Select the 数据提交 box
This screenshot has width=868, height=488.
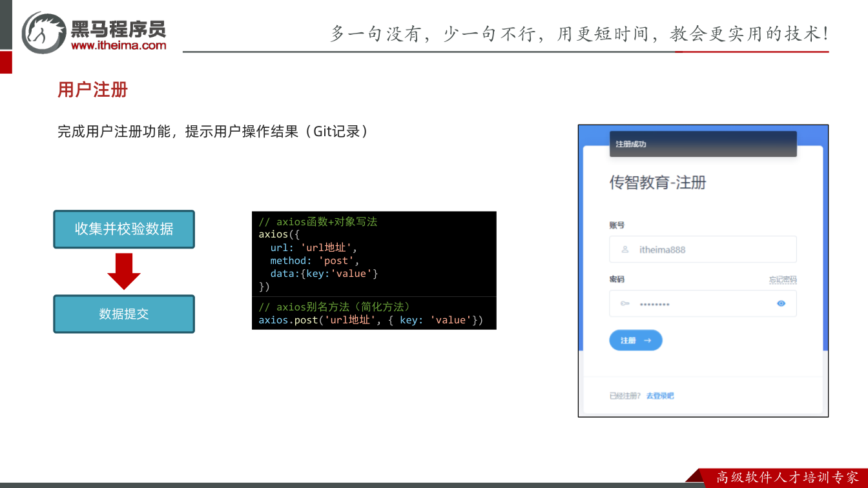[x=124, y=314]
